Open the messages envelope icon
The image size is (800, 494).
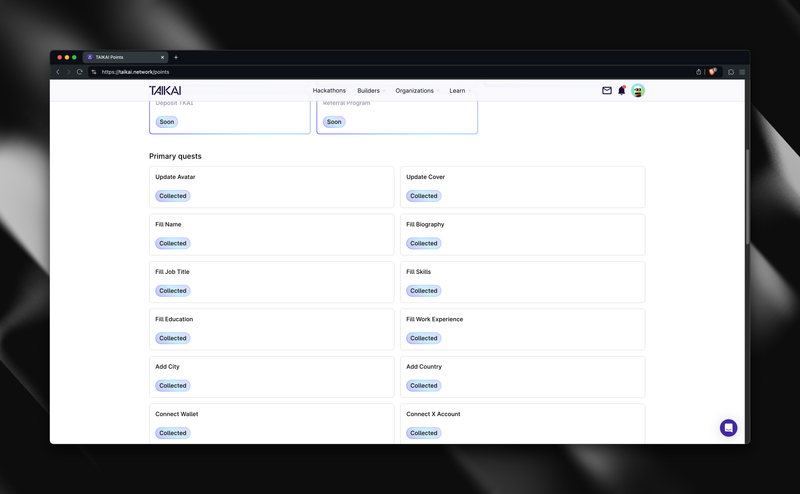pos(607,91)
